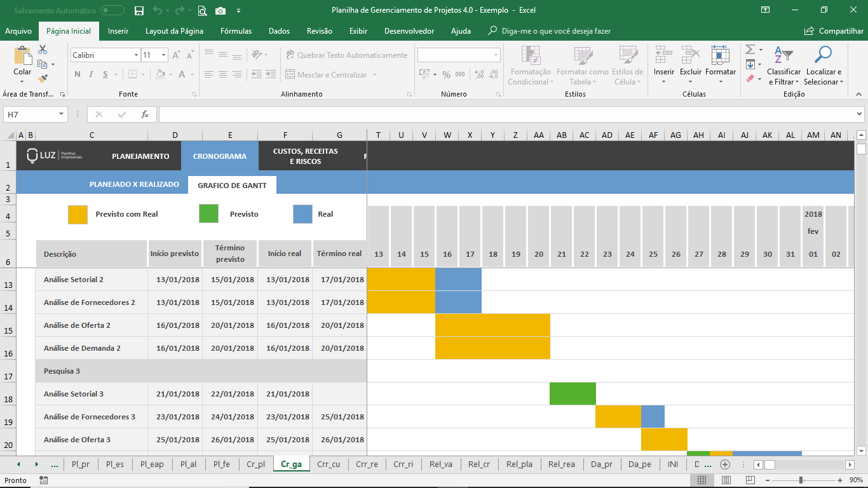Open print preview from the quick access toolbar
Viewport: 868px width, 488px height.
[202, 10]
